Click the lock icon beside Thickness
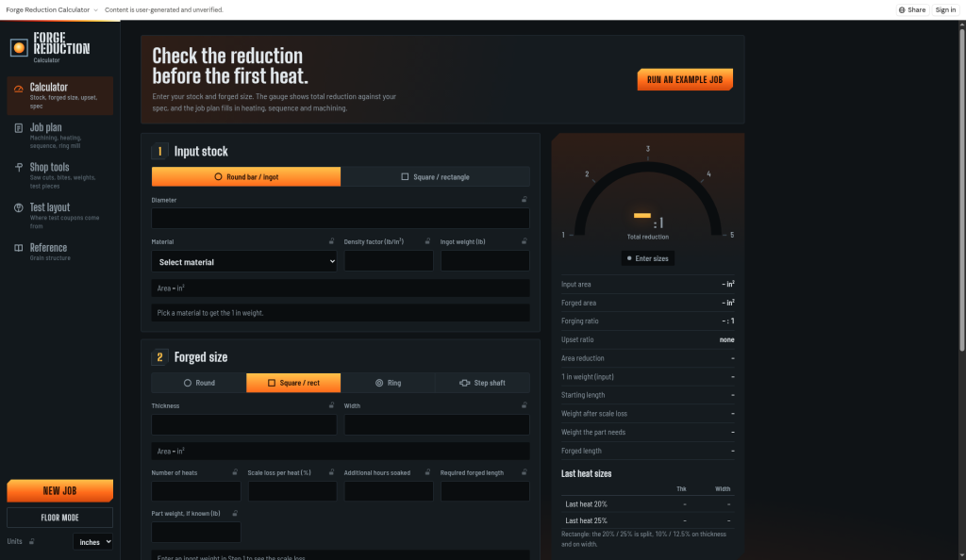The width and height of the screenshot is (966, 560). [331, 405]
